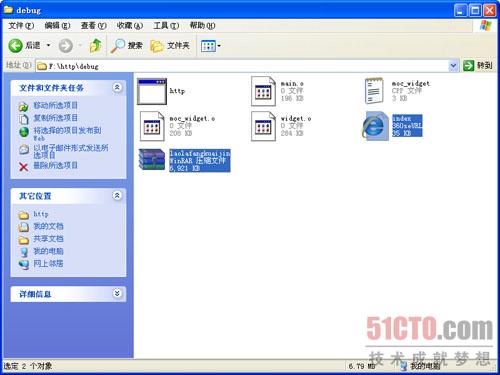The width and height of the screenshot is (500, 375).
Task: Click the publish to Web globe icon
Action: 24,132
